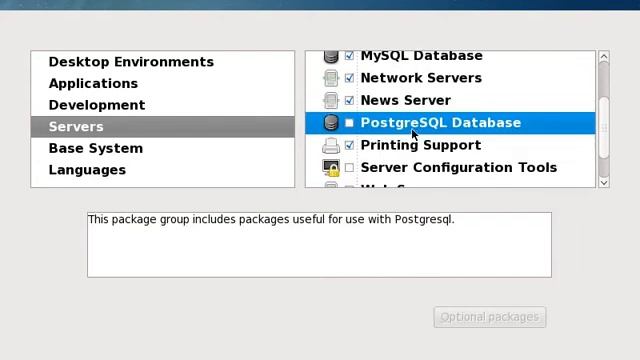Viewport: 640px width, 360px height.
Task: Uncheck the Network Servers checkbox
Action: click(349, 78)
